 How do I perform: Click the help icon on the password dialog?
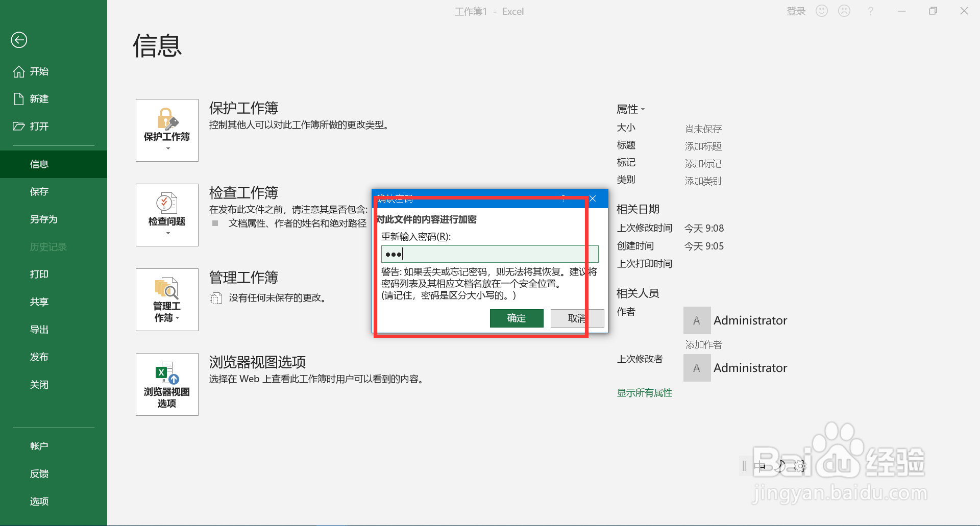[563, 199]
